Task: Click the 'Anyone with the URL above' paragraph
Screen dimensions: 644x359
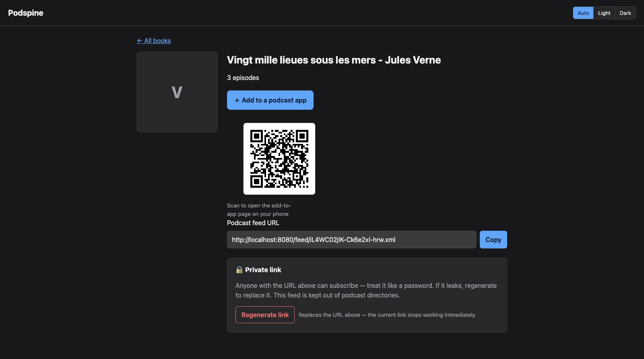Action: pyautogui.click(x=366, y=290)
